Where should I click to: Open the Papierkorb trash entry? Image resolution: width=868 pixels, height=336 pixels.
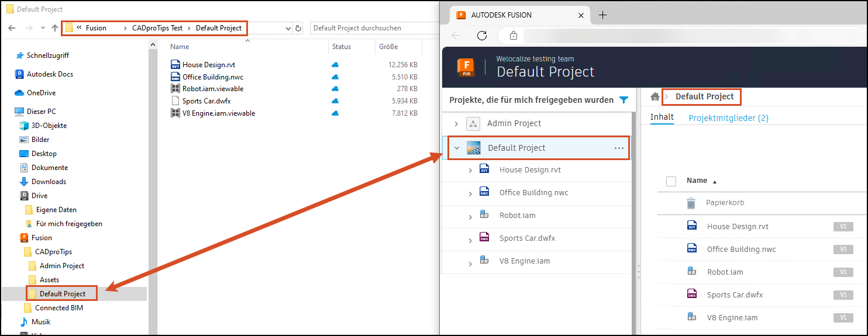(x=725, y=203)
